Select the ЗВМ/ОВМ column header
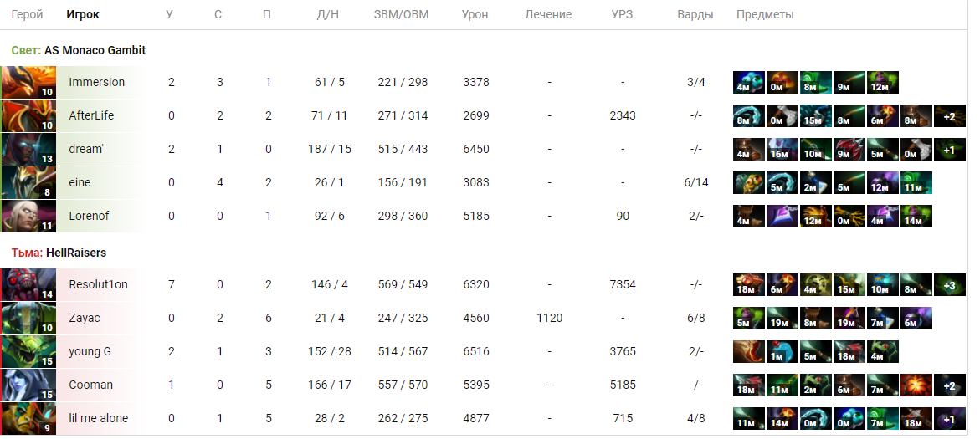This screenshot has height=439, width=980. [401, 14]
